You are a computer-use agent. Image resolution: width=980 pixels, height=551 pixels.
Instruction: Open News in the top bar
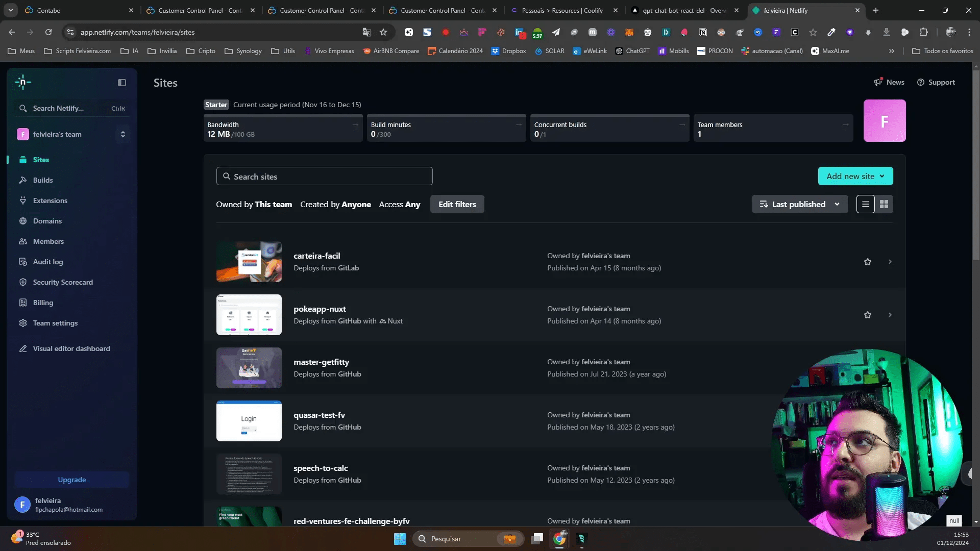click(889, 82)
